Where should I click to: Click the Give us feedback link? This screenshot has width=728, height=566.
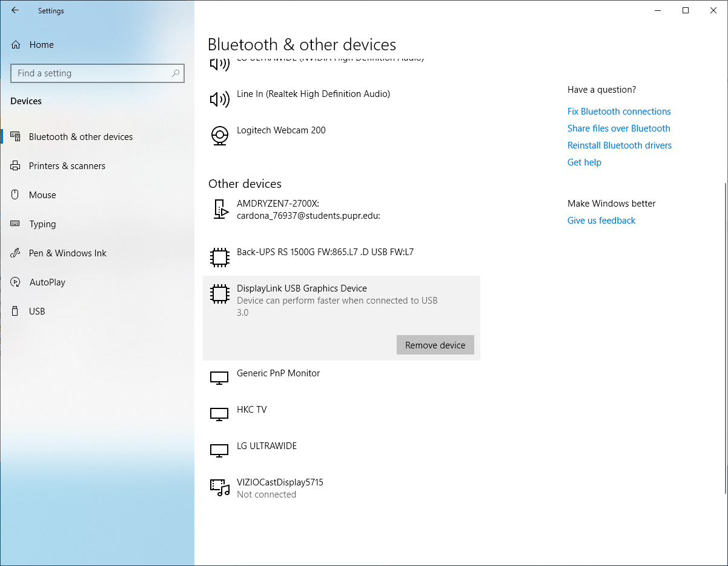coord(601,221)
